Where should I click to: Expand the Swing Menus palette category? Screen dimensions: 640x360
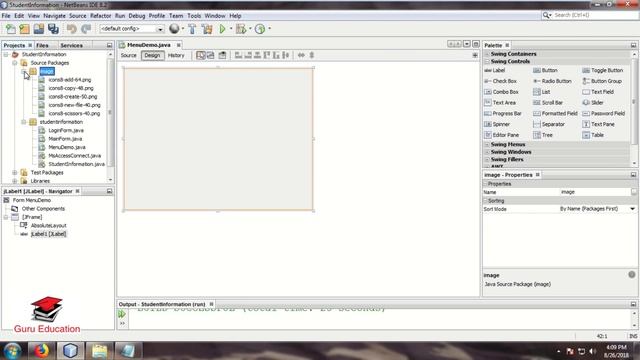tap(487, 144)
